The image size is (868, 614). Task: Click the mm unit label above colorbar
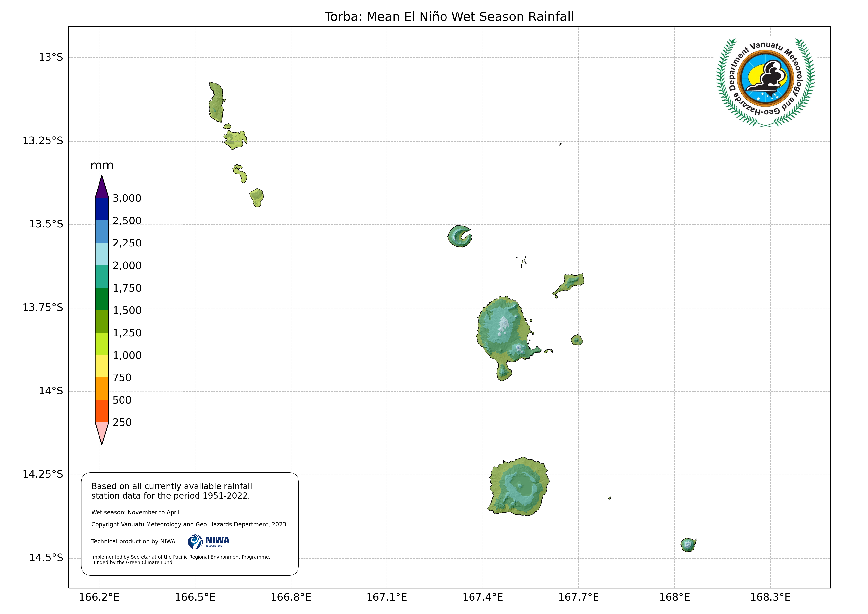tap(102, 165)
